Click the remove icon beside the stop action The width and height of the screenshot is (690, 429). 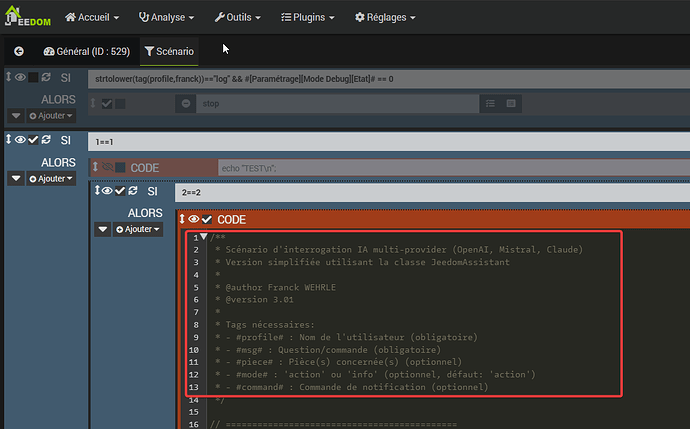[x=186, y=103]
